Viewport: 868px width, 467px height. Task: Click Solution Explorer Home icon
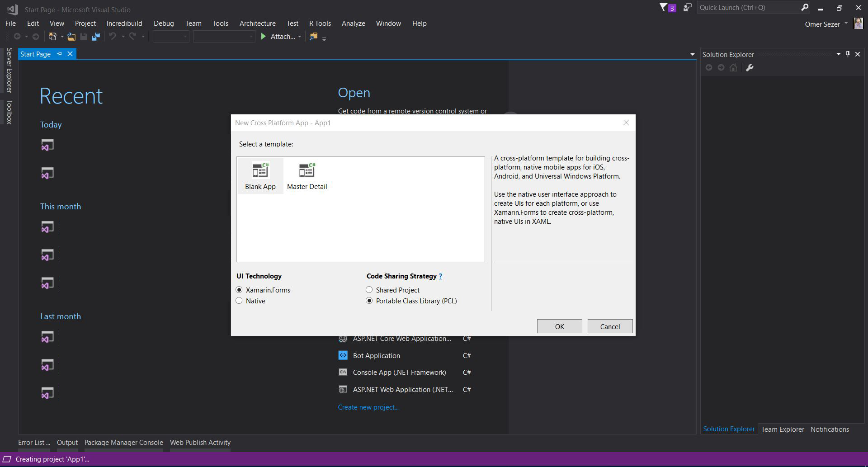tap(733, 68)
